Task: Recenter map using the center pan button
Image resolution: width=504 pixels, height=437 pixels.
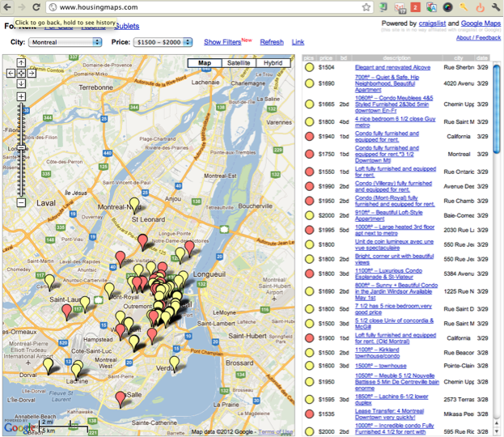Action: (x=21, y=74)
